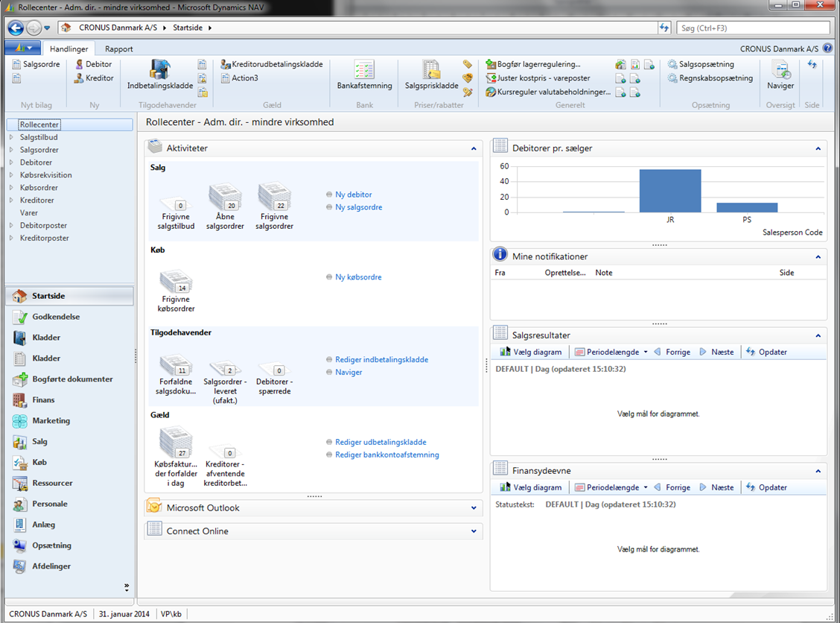Viewport: 840px width, 623px height.
Task: Click Næste in Salgsresultater
Action: click(x=716, y=352)
